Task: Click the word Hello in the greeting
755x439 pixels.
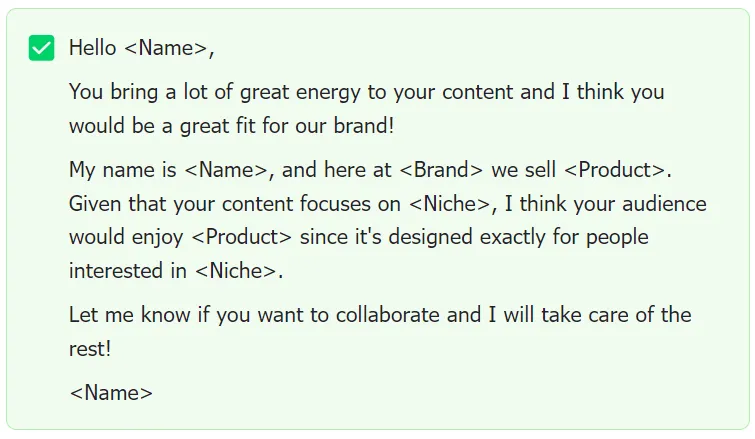Action: click(92, 48)
